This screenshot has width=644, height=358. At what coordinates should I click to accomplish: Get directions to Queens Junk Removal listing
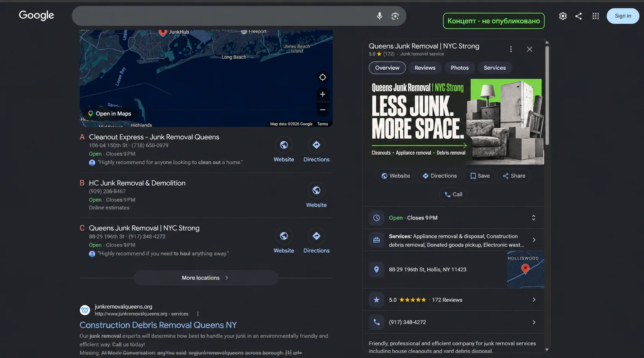(x=316, y=236)
